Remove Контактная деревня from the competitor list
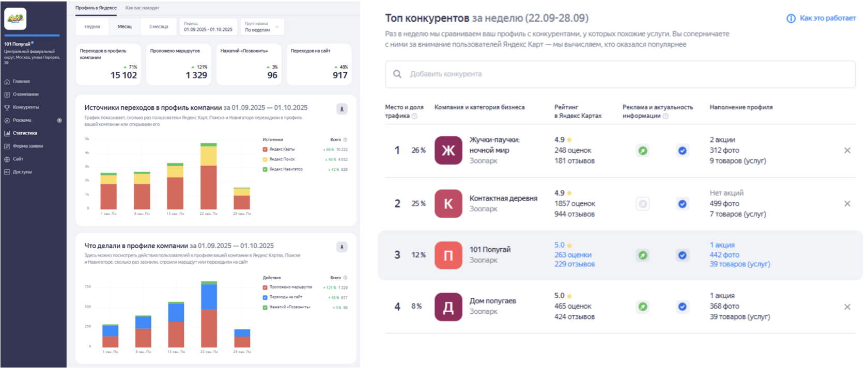 (x=847, y=204)
